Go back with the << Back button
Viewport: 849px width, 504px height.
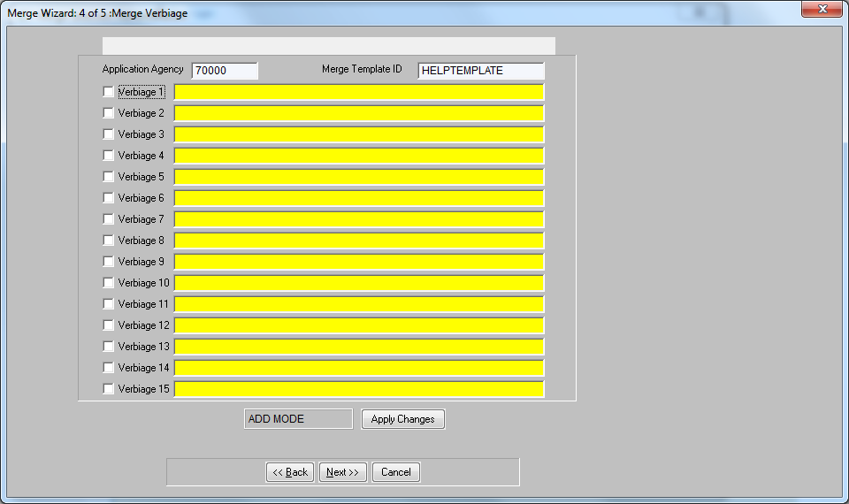[x=290, y=472]
